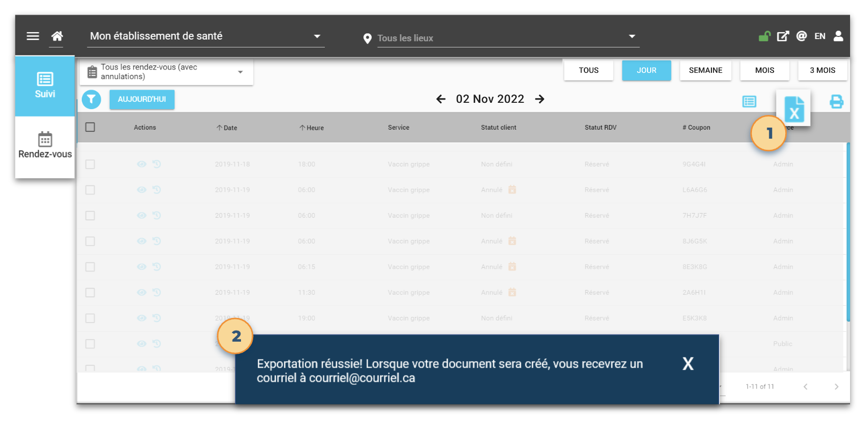Image resolution: width=868 pixels, height=426 pixels.
Task: Export to Excel file icon
Action: [x=794, y=109]
